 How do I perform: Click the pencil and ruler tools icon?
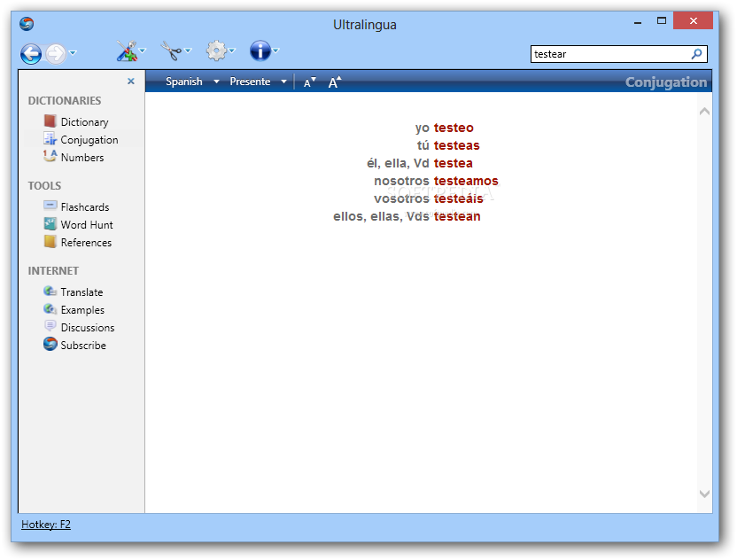click(127, 51)
